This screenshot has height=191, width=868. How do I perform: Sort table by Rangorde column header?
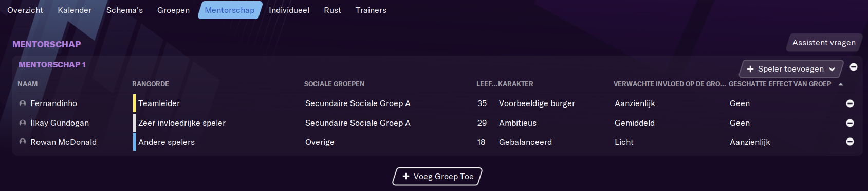click(151, 84)
